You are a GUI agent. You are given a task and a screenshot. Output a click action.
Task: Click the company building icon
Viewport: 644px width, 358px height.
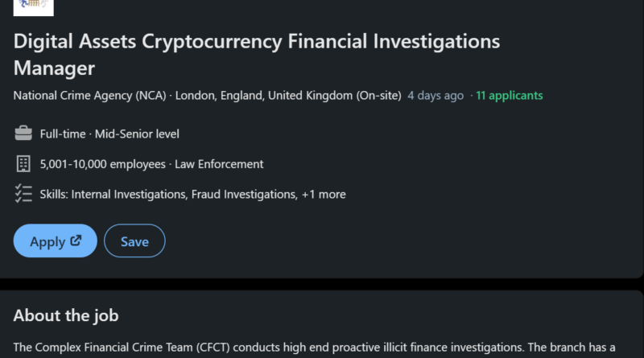23,164
